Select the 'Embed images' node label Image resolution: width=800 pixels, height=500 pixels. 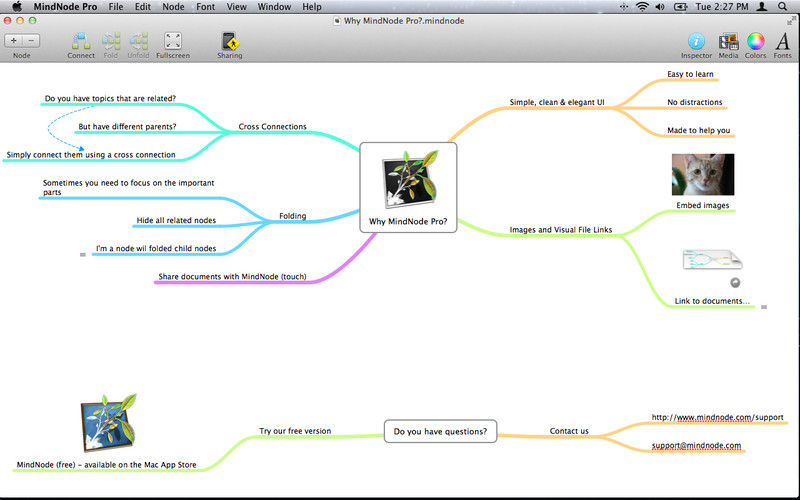click(703, 205)
